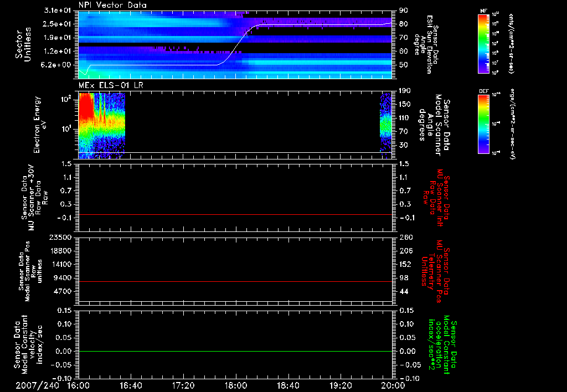Click the 'ESH Sun Elevation Angle' axis label
The image size is (567, 392).
click(x=426, y=44)
